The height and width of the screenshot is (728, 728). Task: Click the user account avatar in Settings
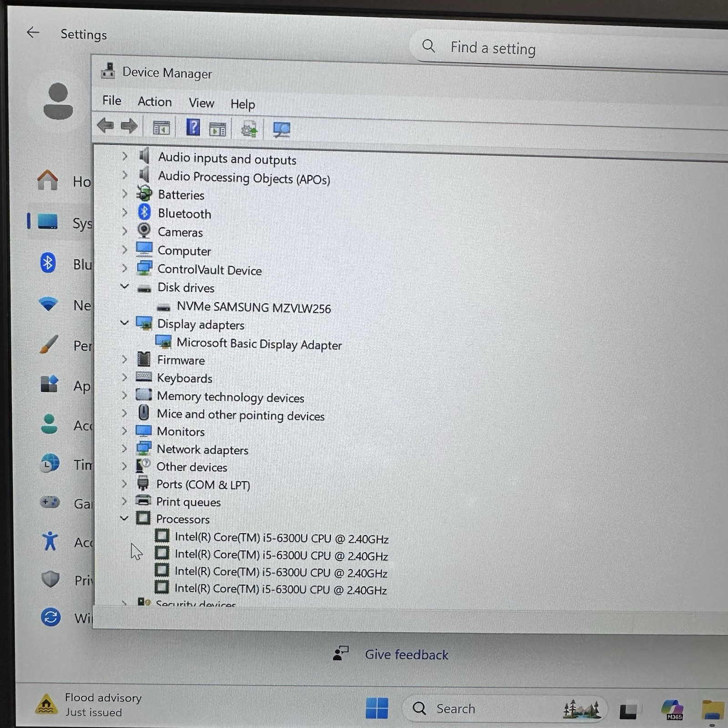(58, 102)
